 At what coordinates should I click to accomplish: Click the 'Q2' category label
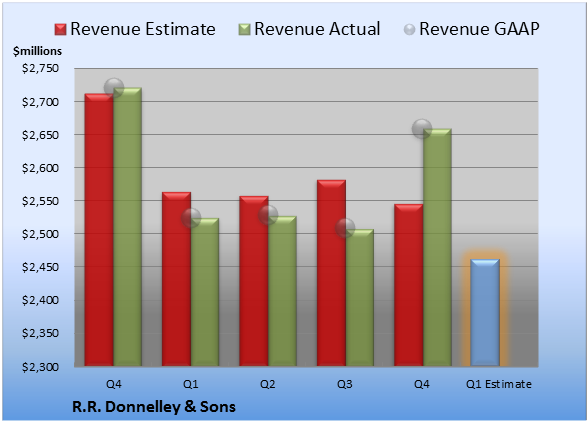(268, 384)
